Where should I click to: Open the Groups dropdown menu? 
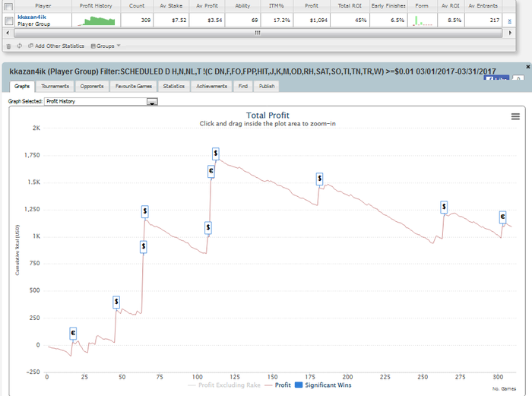tap(106, 46)
